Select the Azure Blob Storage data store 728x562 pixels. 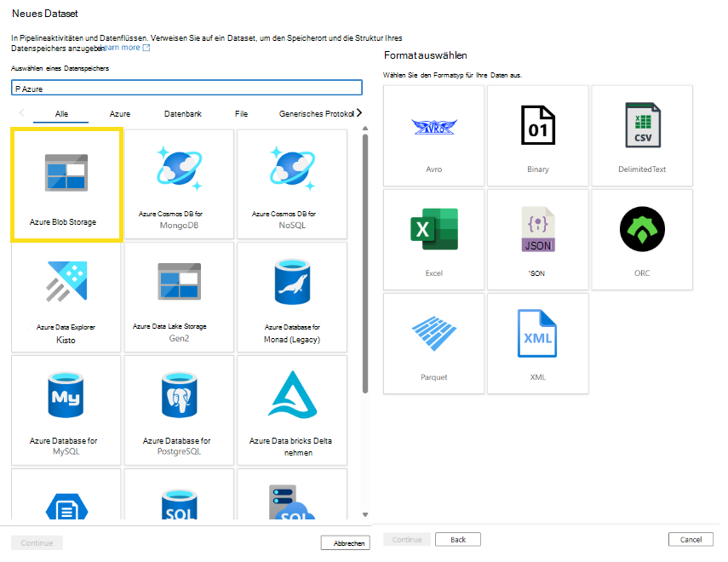pos(66,183)
